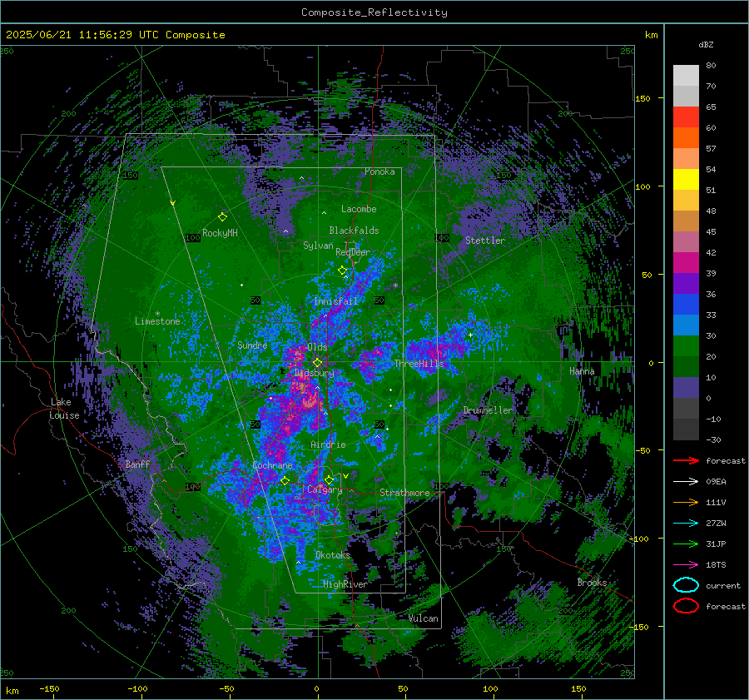
Task: Click the 80 value on dBZ scale
Action: [x=711, y=66]
